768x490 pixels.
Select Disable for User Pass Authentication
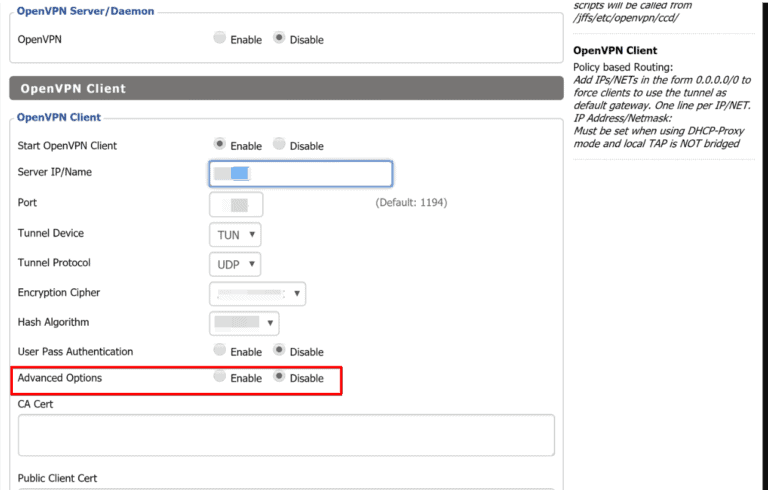[x=279, y=351]
